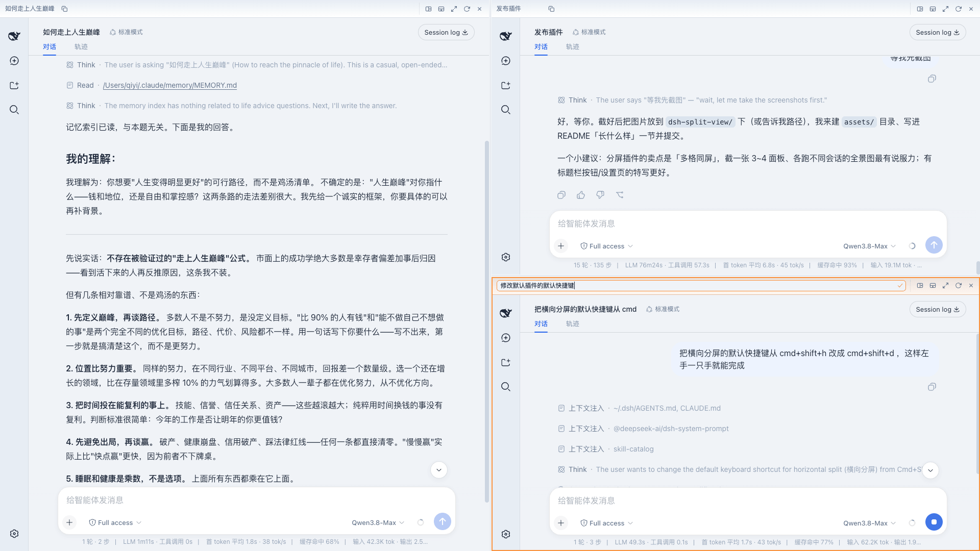980x551 pixels.
Task: Click the send arrow in 发布插件 composer
Action: coord(934,245)
